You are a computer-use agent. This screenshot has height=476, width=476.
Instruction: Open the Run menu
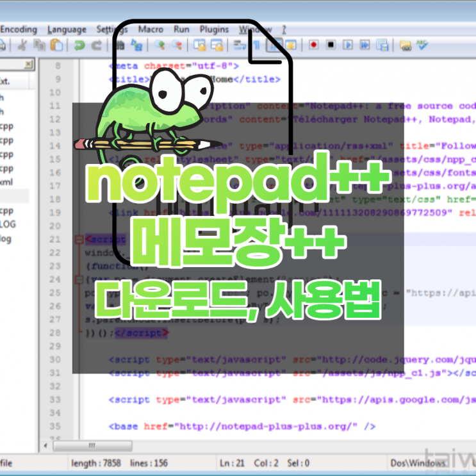pyautogui.click(x=181, y=29)
